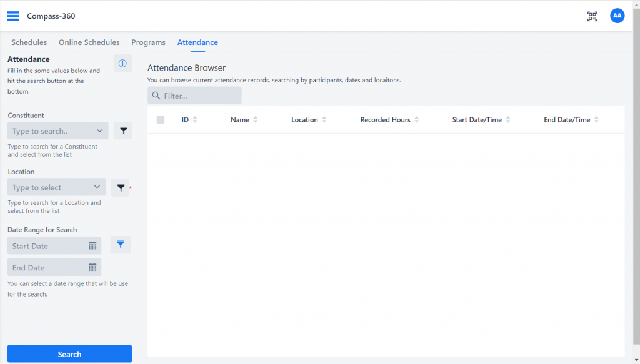This screenshot has height=364, width=640.
Task: Open the Start Date calendar picker
Action: (92, 246)
